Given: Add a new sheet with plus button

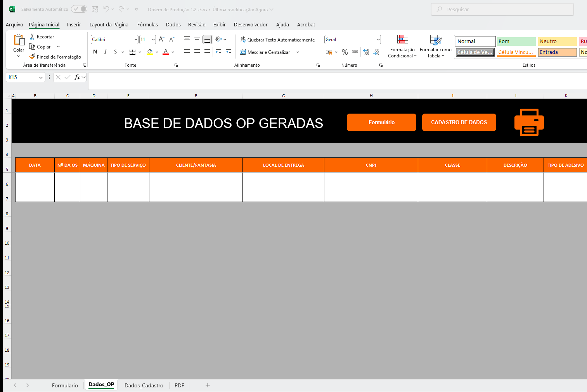Looking at the screenshot, I should 208,385.
